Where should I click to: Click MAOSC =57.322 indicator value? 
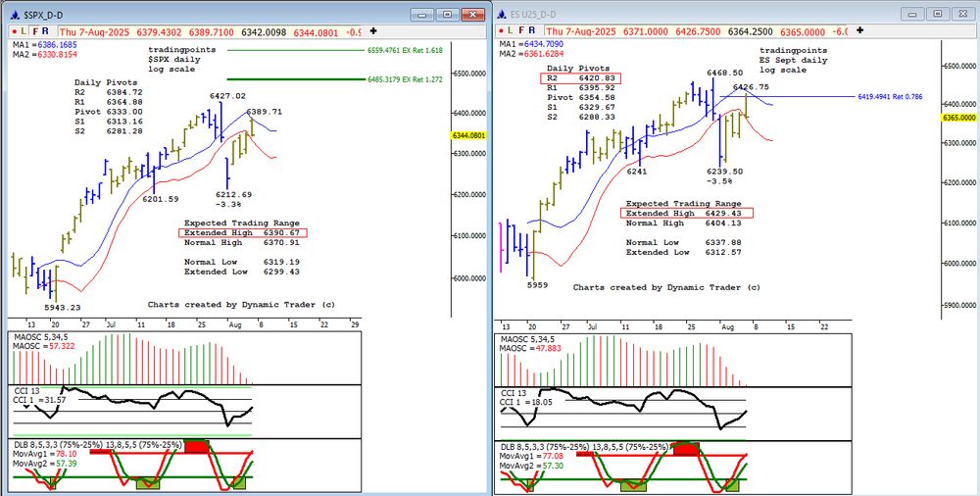click(x=44, y=345)
